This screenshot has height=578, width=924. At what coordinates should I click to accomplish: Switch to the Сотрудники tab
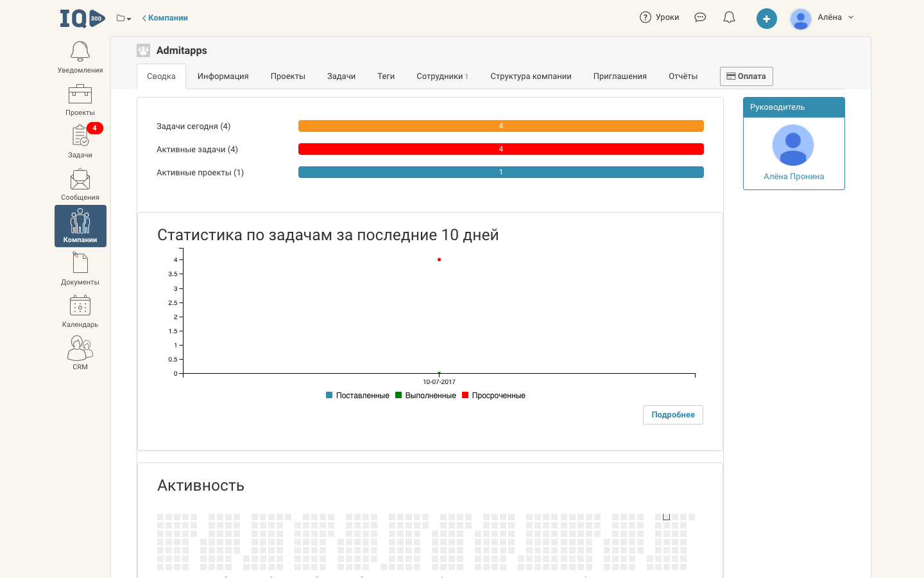[442, 76]
